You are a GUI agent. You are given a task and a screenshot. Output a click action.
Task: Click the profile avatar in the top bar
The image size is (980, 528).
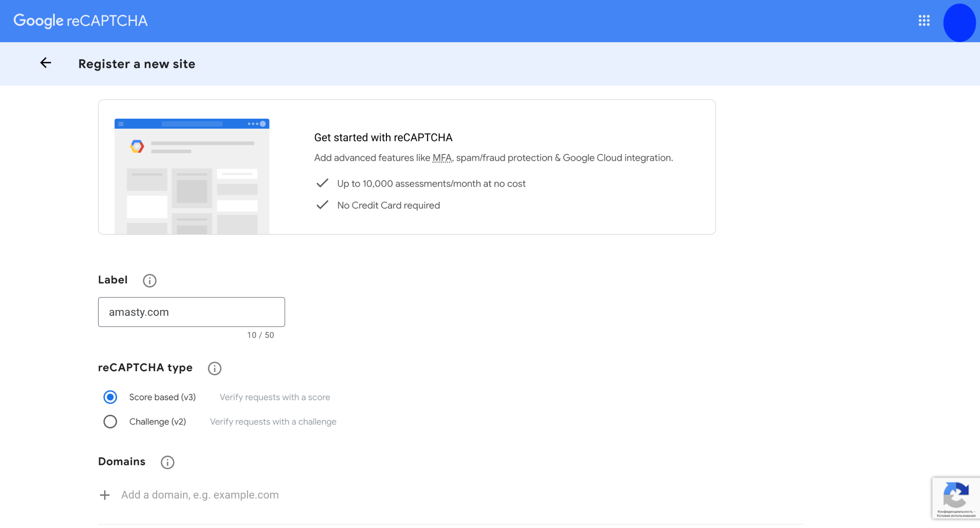pos(959,21)
